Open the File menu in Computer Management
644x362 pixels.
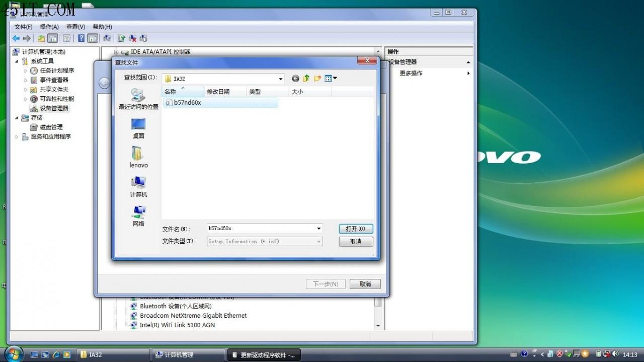24,27
